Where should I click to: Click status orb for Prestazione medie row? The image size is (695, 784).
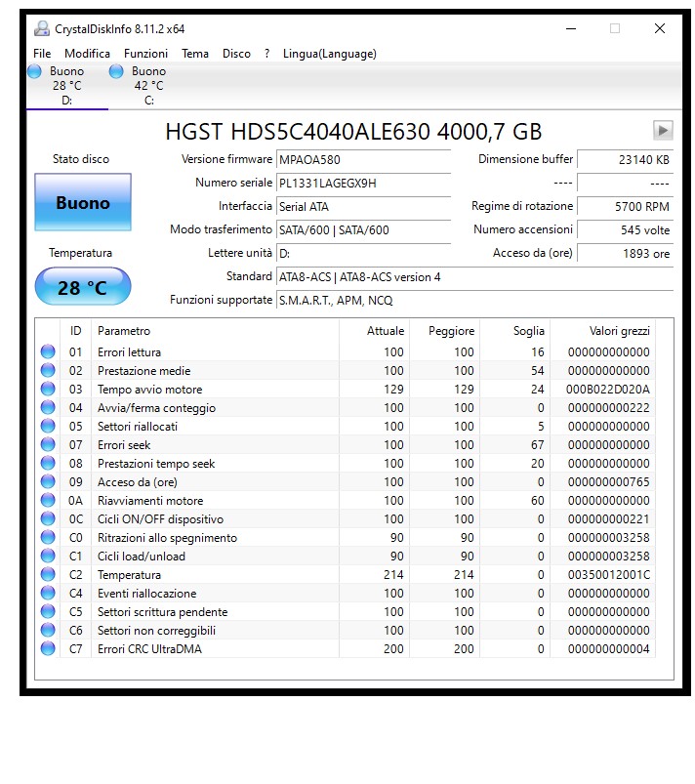point(48,370)
